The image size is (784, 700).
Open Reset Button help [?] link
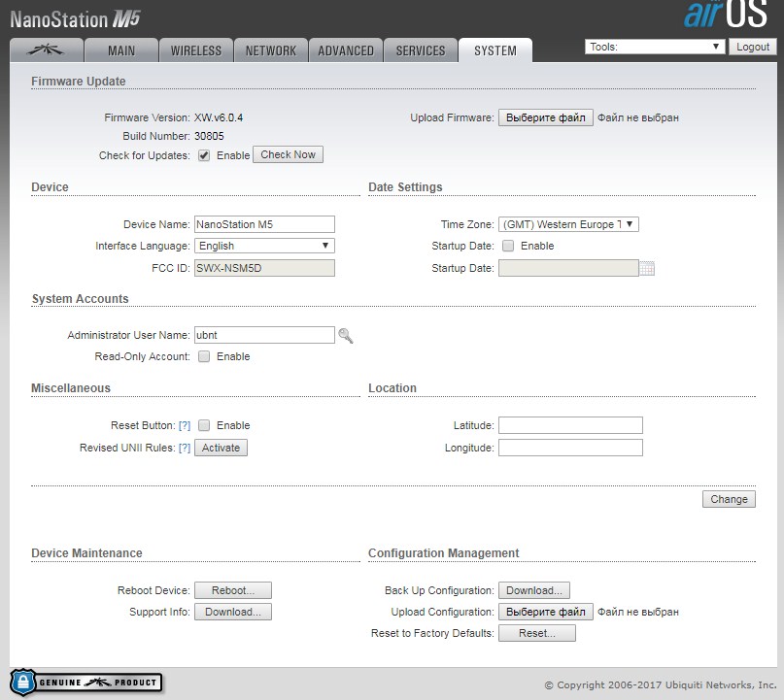pos(185,425)
